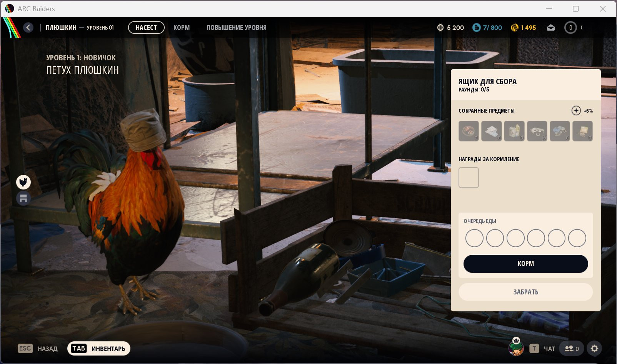The image size is (617, 364).
Task: Click the empty feeding reward slot
Action: pos(469,178)
